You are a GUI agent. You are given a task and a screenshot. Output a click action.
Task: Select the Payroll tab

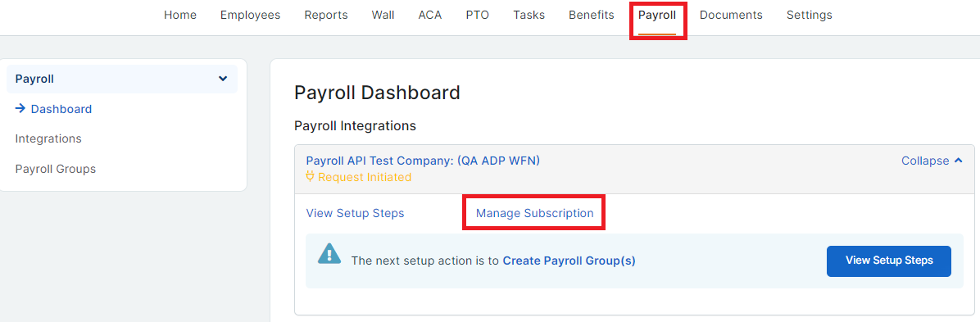click(657, 15)
